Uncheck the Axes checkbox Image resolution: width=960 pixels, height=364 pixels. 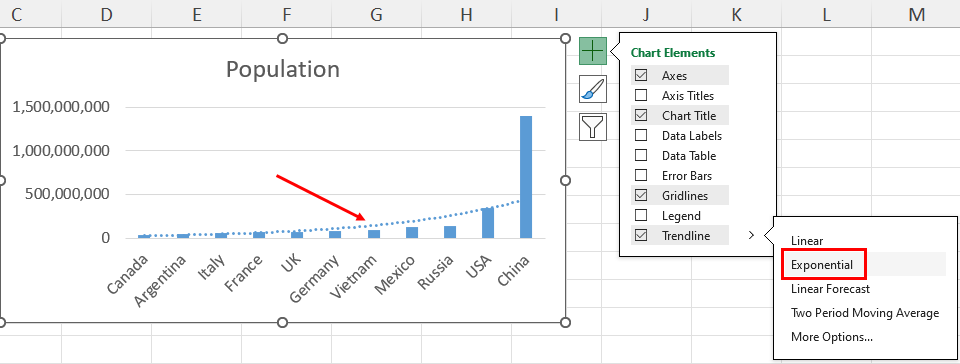point(641,75)
